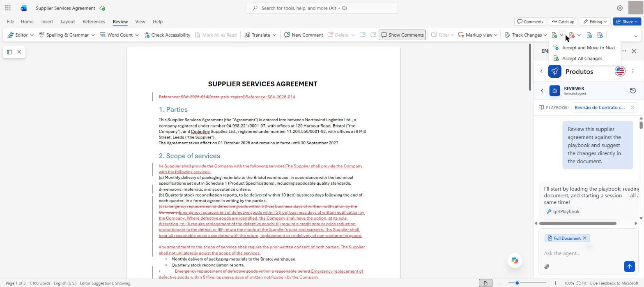The height and width of the screenshot is (287, 644).
Task: Expand the ribbon options chevron
Action: point(636,36)
